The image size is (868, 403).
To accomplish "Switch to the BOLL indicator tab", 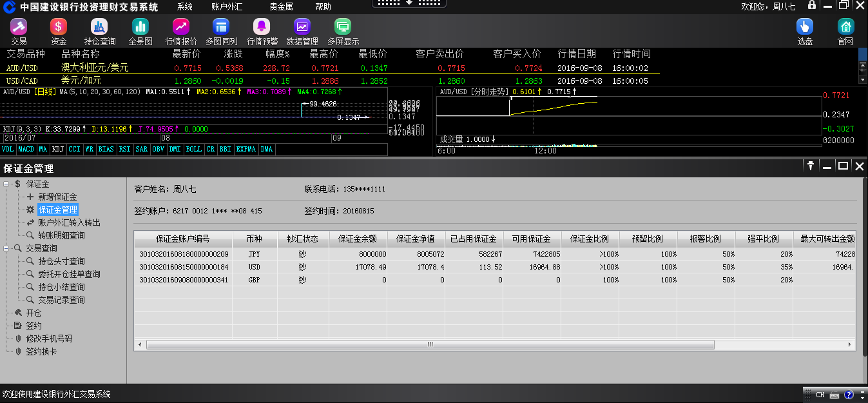I will point(193,150).
